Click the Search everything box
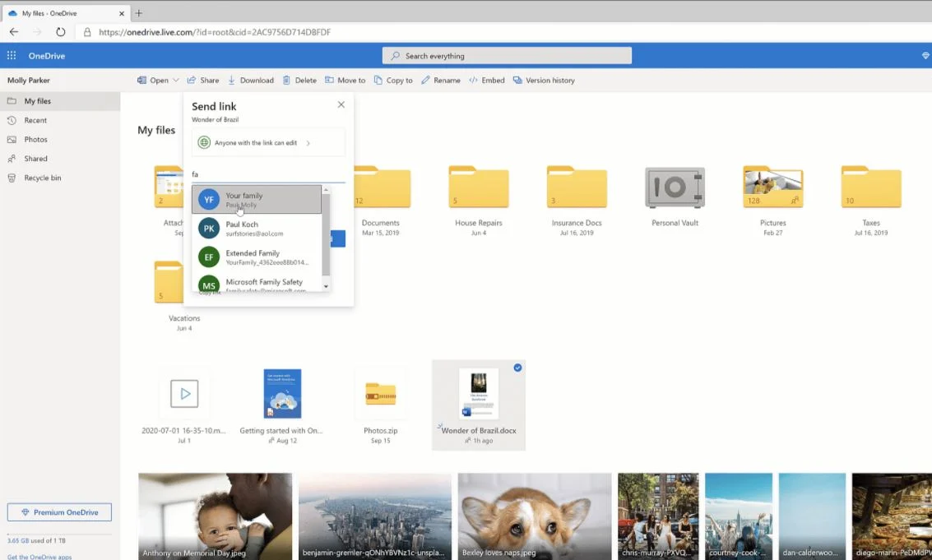This screenshot has height=560, width=932. (507, 56)
